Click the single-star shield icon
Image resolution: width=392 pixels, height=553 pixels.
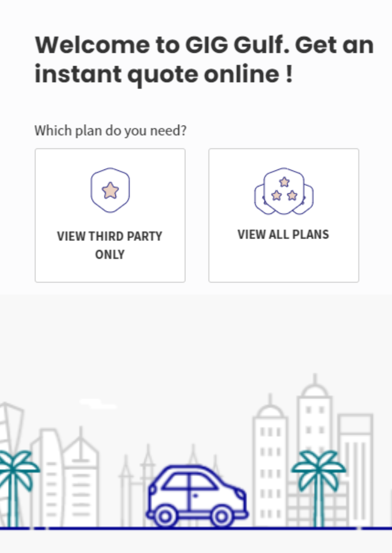110,190
